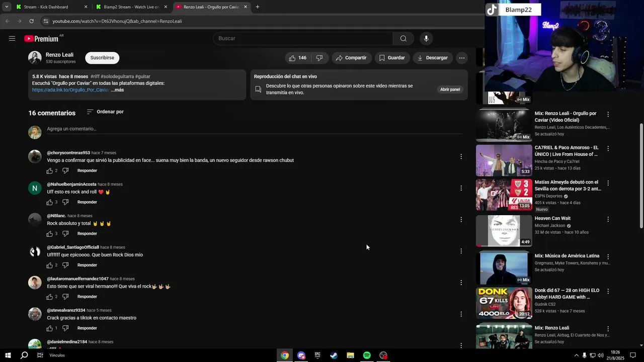This screenshot has width=644, height=362.
Task: Open the Windows notification center icon
Action: click(633, 355)
